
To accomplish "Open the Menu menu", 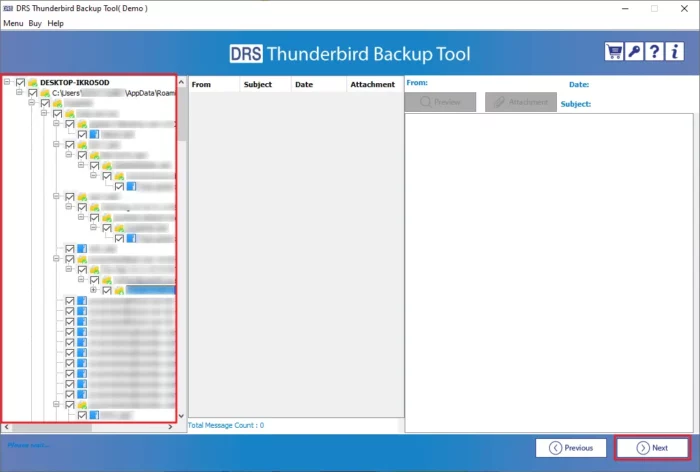I will 13,23.
